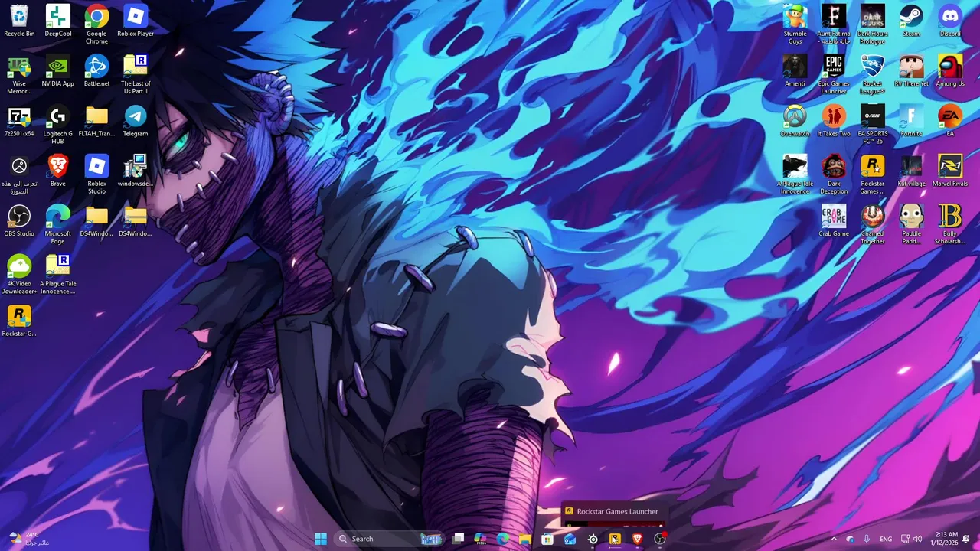Select the Rockstar-G... icon under 4K Video Downloader+
This screenshot has width=980, height=551.
pyautogui.click(x=19, y=321)
